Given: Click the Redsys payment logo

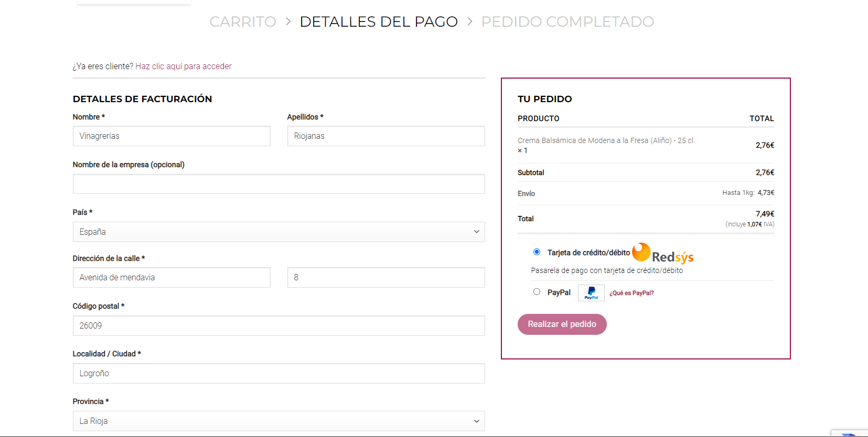Looking at the screenshot, I should coord(662,253).
